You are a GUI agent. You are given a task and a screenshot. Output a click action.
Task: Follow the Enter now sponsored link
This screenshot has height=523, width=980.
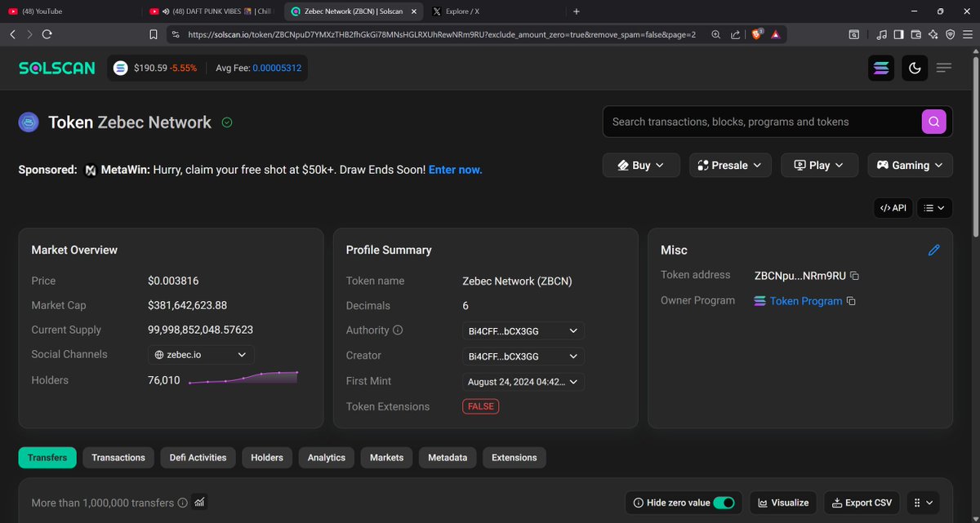[x=455, y=170]
